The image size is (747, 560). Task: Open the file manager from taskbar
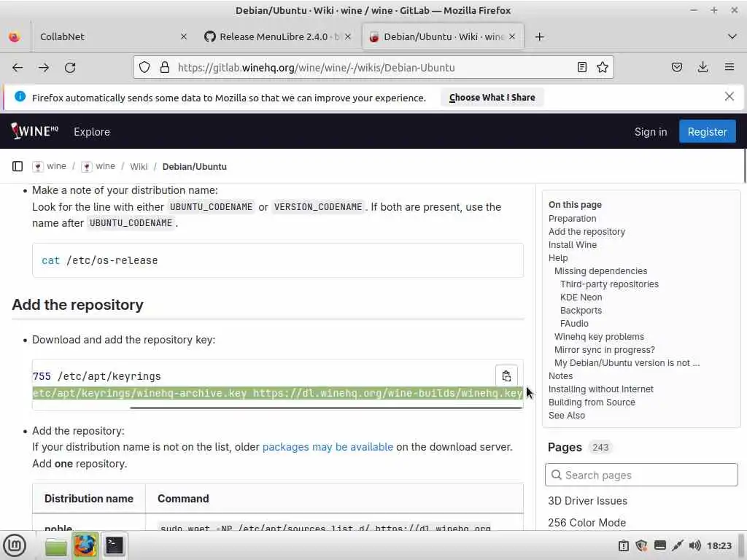coord(56,545)
